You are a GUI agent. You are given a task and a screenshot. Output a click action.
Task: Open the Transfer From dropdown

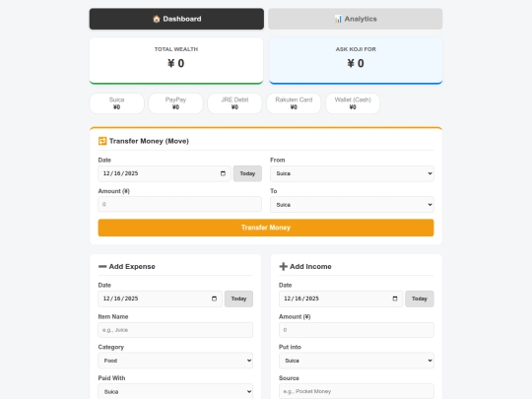pyautogui.click(x=352, y=173)
